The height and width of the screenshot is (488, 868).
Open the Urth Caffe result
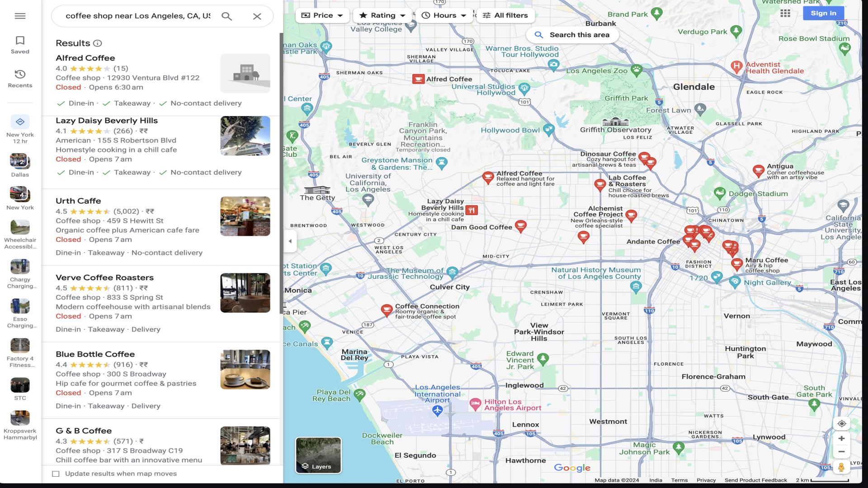[x=160, y=227]
